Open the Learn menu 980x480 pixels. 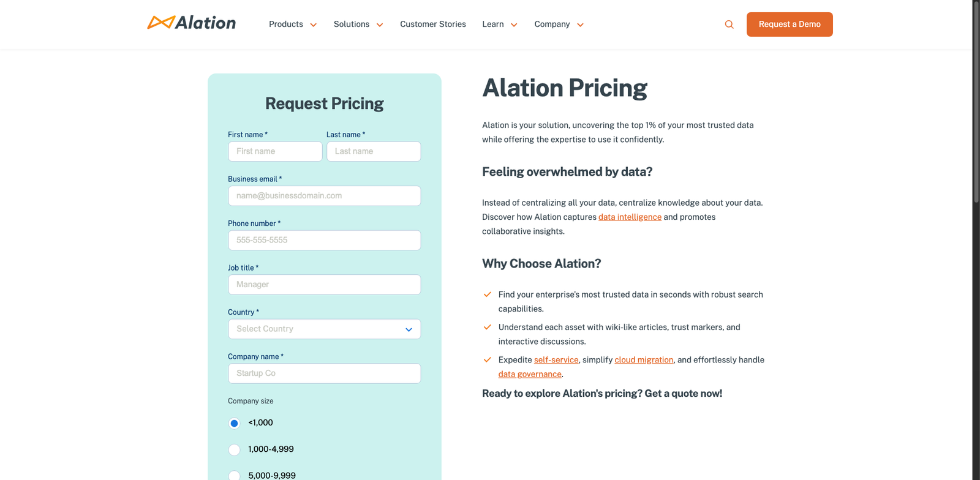click(493, 24)
